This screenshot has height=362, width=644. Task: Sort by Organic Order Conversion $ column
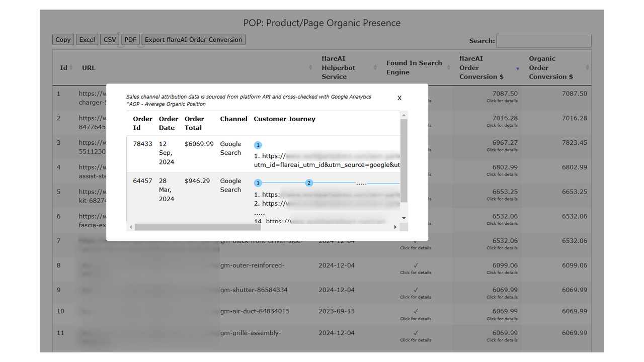point(587,68)
